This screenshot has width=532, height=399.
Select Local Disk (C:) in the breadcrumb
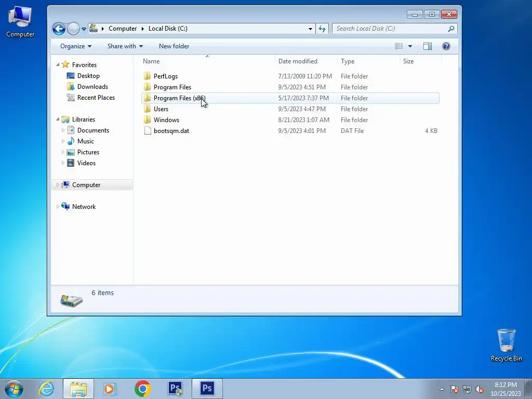[x=168, y=29]
